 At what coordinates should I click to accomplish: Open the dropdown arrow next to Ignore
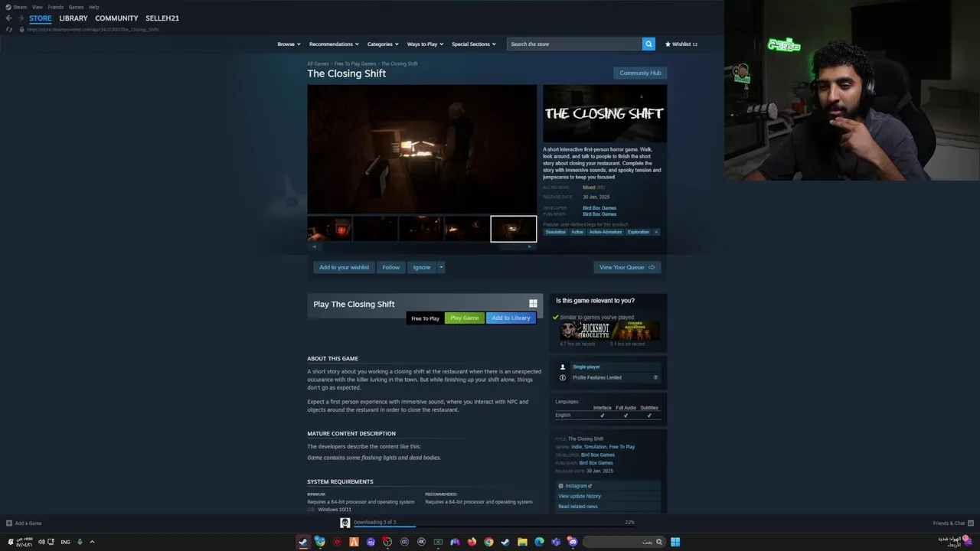[441, 267]
